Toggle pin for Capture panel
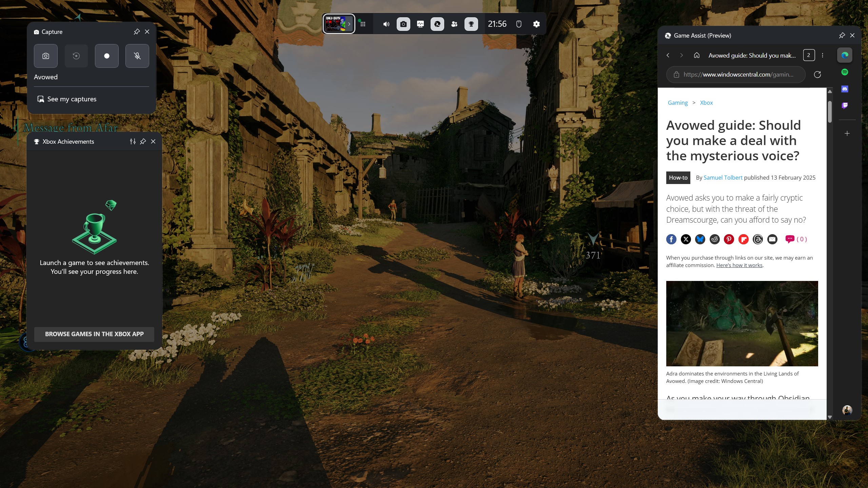Image resolution: width=868 pixels, height=488 pixels. click(136, 32)
